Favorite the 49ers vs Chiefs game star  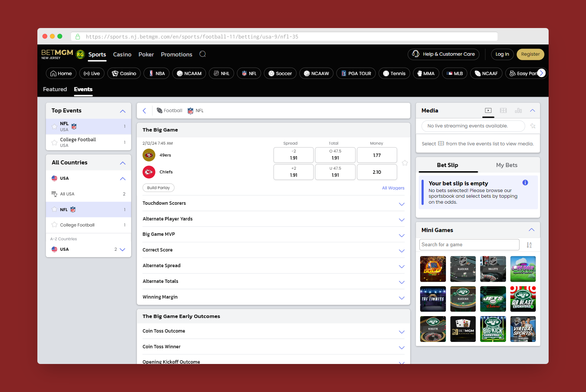pos(405,163)
